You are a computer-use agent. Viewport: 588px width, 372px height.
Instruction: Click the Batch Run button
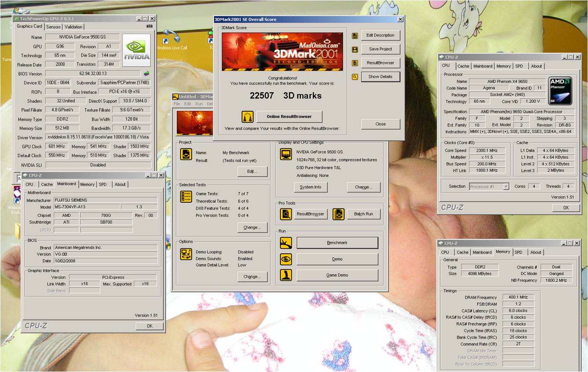[363, 214]
